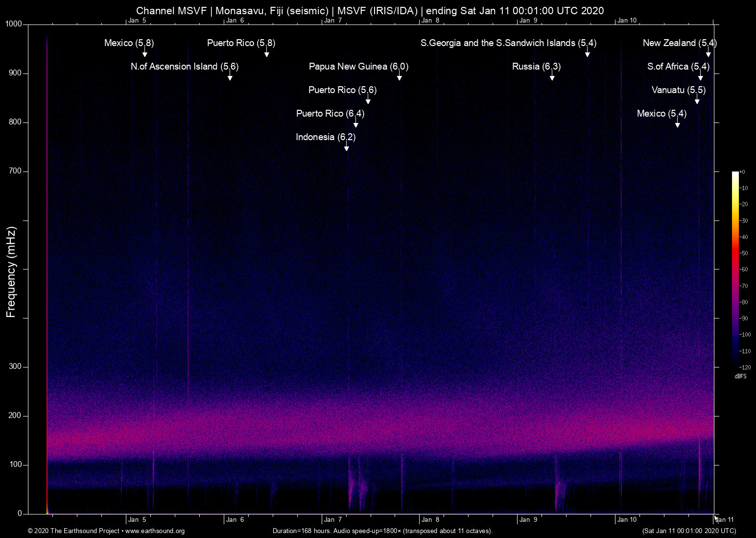
Task: Click the '100' frequency axis tick label
Action: tap(15, 465)
